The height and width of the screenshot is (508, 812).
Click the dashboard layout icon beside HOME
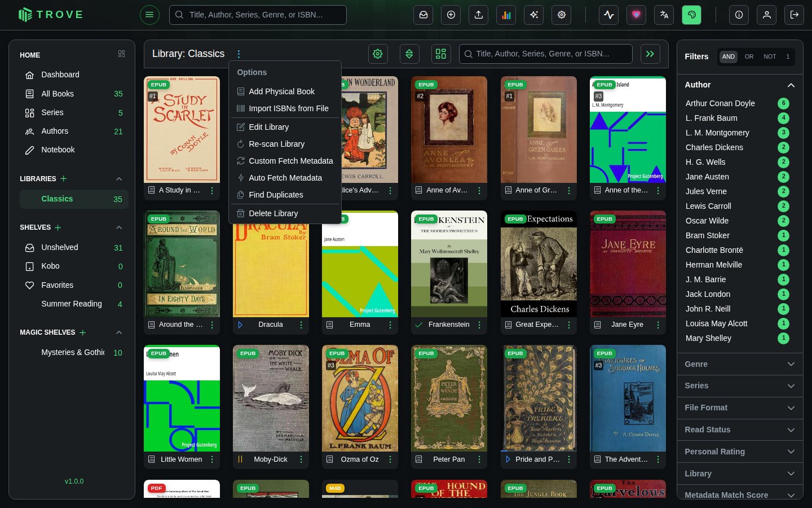tap(121, 54)
